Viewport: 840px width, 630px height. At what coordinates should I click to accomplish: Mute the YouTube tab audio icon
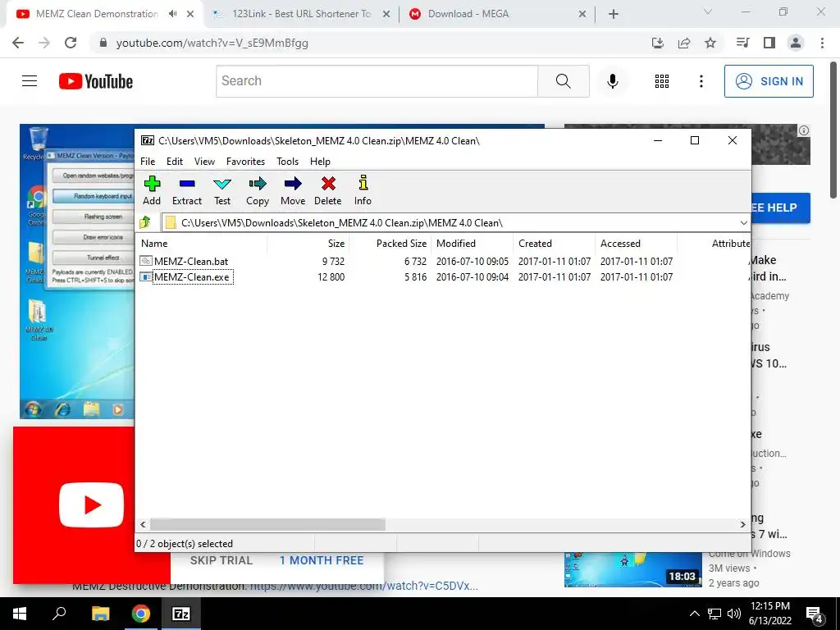coord(172,14)
